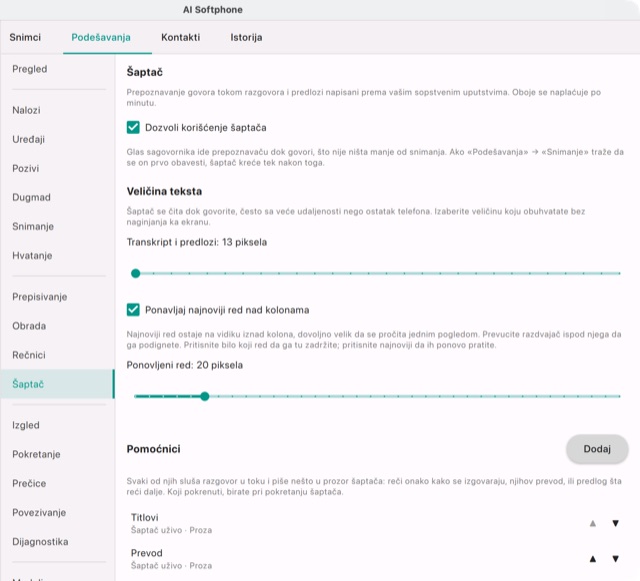The width and height of the screenshot is (640, 581).
Task: Open Izgled settings
Action: [x=57, y=425]
